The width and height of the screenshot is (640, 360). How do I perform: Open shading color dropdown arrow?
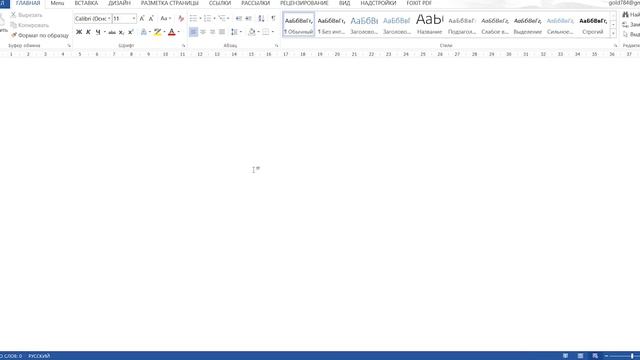coord(259,32)
